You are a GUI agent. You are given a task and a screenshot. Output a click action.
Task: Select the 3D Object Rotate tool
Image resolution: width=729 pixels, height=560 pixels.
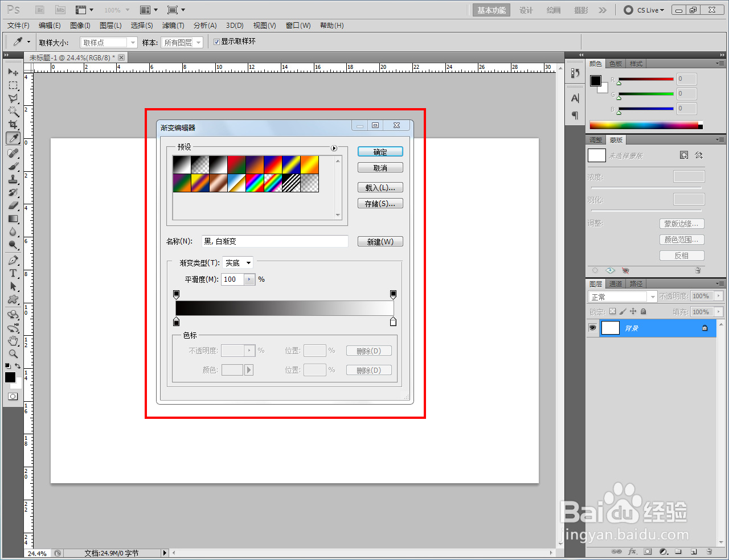click(x=13, y=315)
